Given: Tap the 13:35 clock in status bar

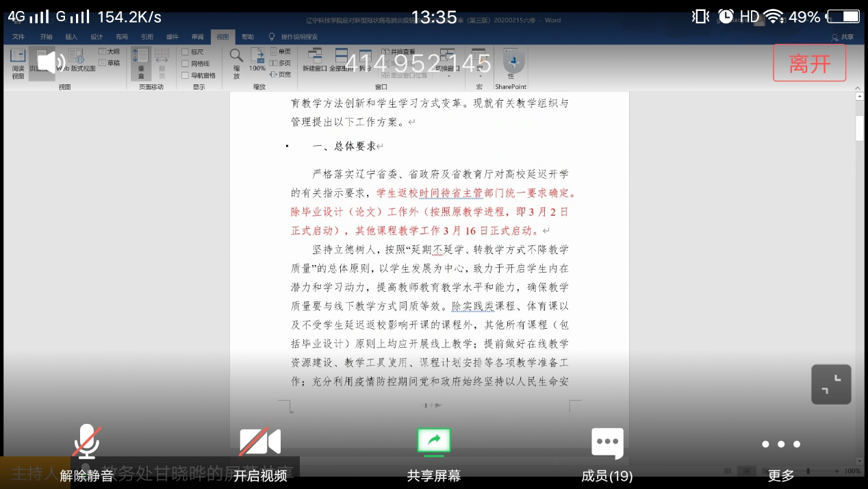Looking at the screenshot, I should [x=434, y=16].
